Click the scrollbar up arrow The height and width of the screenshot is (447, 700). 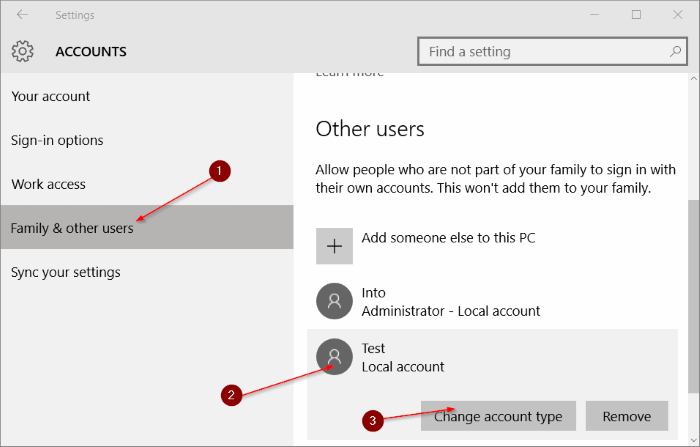693,79
